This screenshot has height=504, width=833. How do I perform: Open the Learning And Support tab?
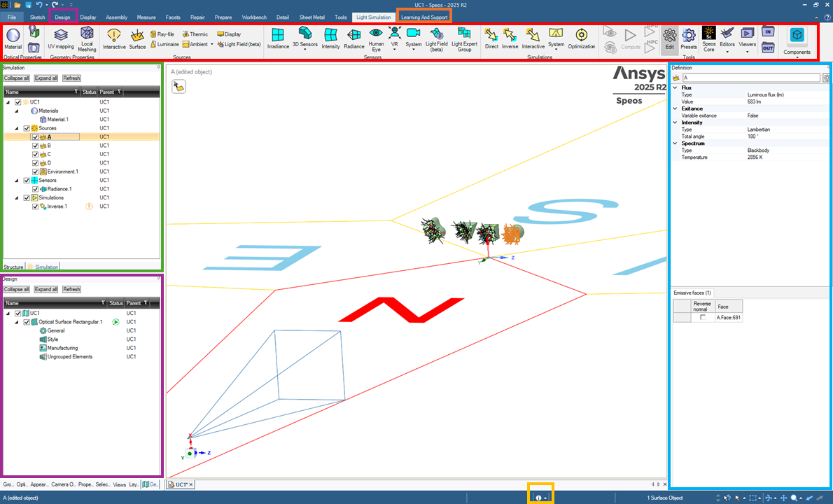[x=423, y=17]
